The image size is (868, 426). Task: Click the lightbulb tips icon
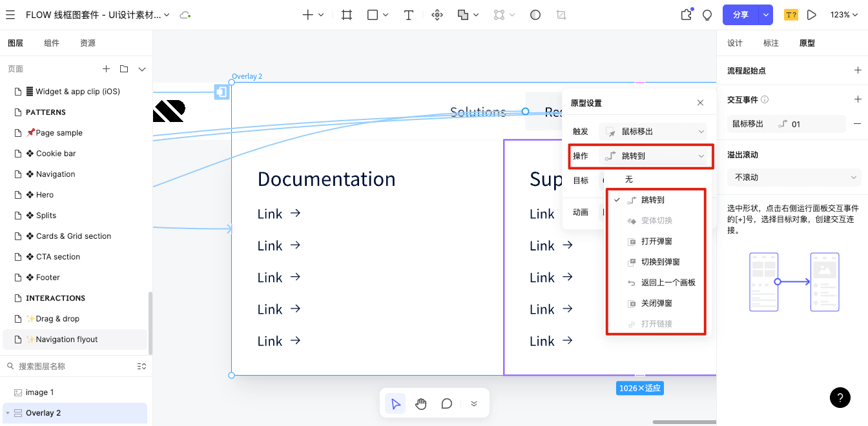click(x=707, y=15)
